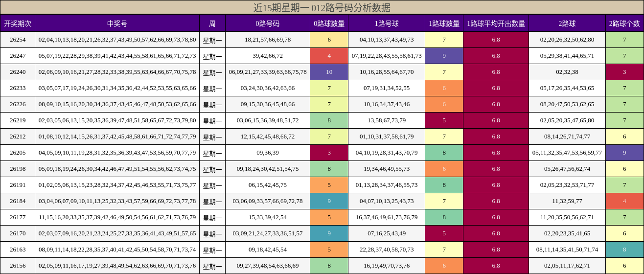Click the 2路球个数 value 4 in row 26184
This screenshot has width=644, height=274.
point(624,201)
